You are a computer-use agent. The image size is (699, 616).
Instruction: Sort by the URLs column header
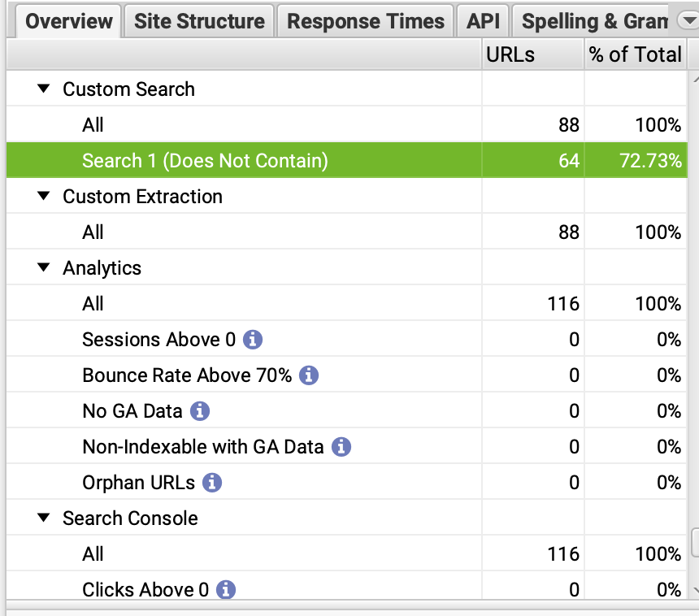tap(510, 54)
